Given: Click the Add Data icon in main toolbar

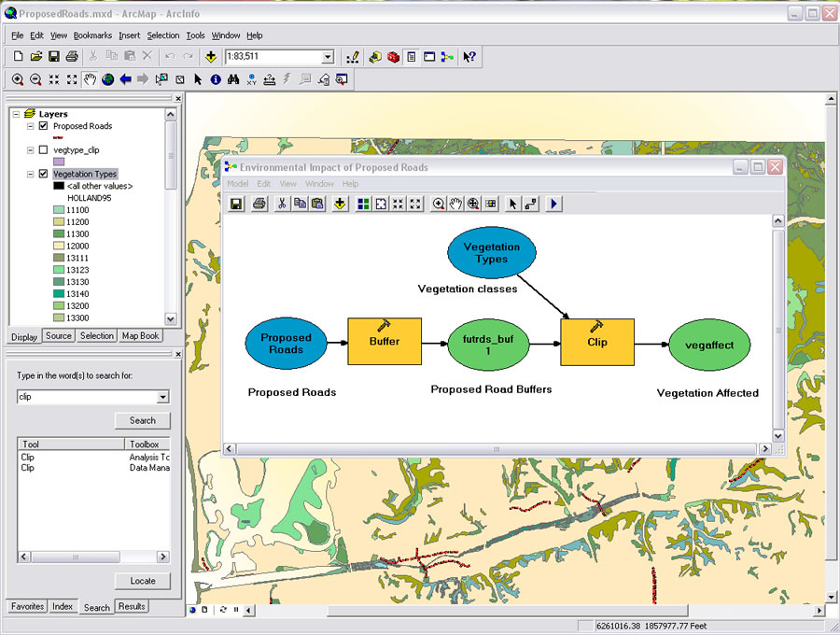Looking at the screenshot, I should [x=212, y=57].
